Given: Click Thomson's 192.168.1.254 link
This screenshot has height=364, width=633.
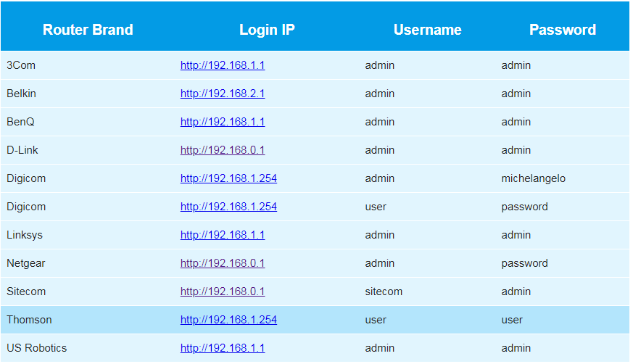Looking at the screenshot, I should point(228,320).
